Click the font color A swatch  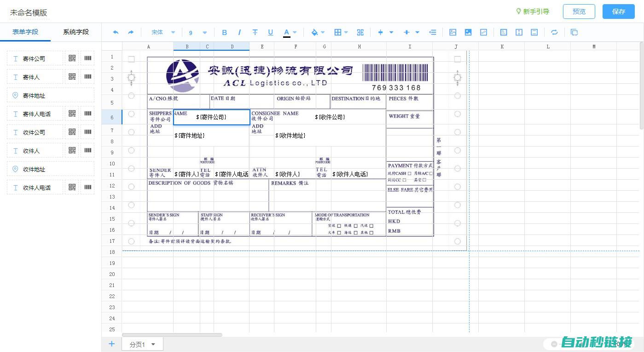pyautogui.click(x=286, y=32)
